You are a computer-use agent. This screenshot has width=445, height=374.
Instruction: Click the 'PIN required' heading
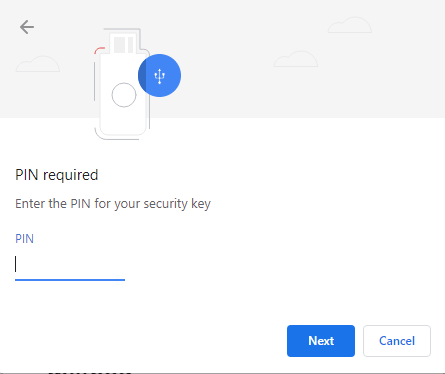[57, 175]
